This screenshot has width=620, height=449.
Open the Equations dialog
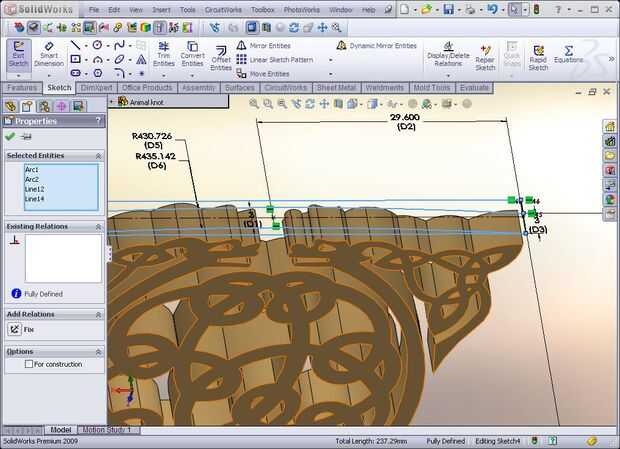[569, 54]
